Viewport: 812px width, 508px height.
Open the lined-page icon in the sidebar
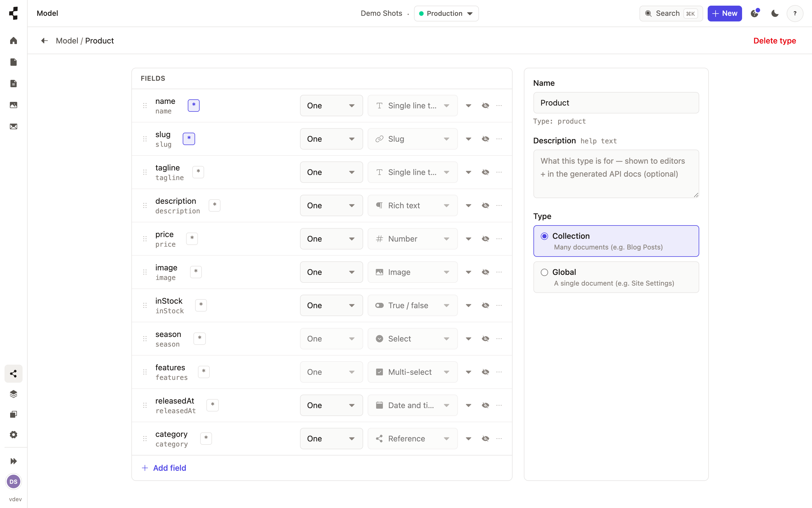pos(14,84)
